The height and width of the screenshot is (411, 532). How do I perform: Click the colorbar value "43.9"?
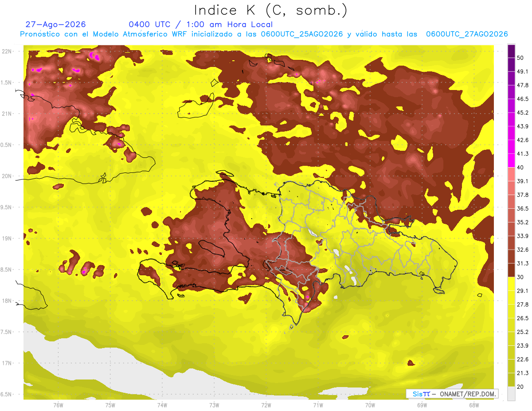pyautogui.click(x=523, y=126)
